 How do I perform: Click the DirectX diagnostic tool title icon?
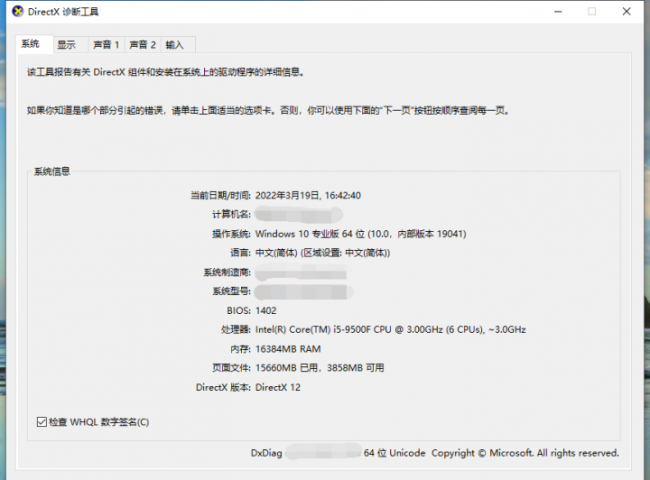point(18,11)
